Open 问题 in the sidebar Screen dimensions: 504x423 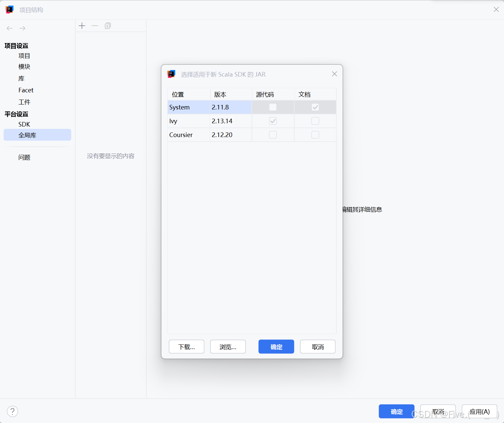point(24,157)
